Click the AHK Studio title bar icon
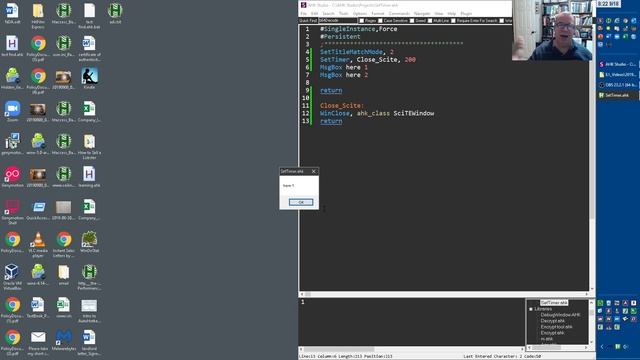The width and height of the screenshot is (640, 360). click(x=303, y=5)
